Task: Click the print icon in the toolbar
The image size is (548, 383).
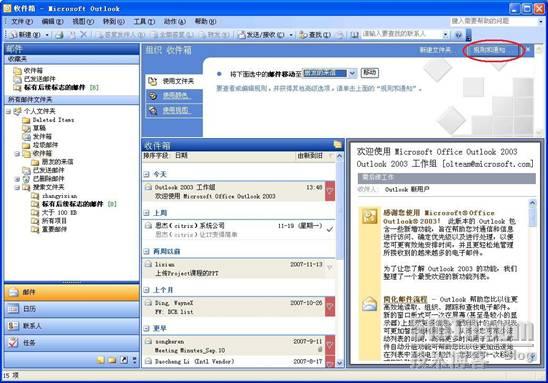Action: tap(60, 35)
